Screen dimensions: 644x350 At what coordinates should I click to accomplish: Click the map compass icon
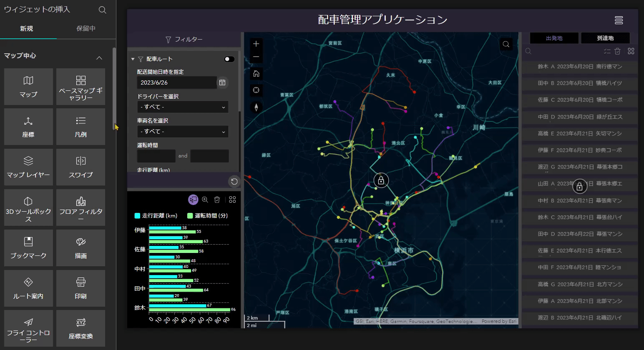[256, 107]
